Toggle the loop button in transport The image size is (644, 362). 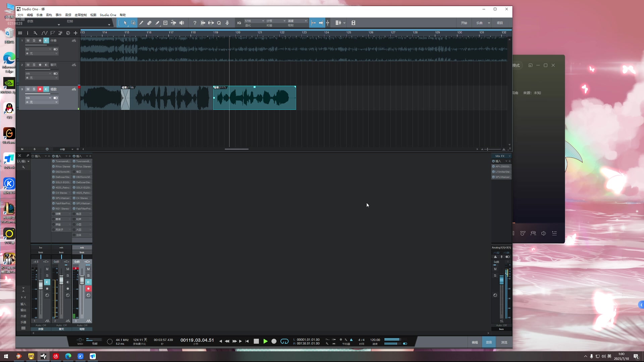(x=284, y=341)
